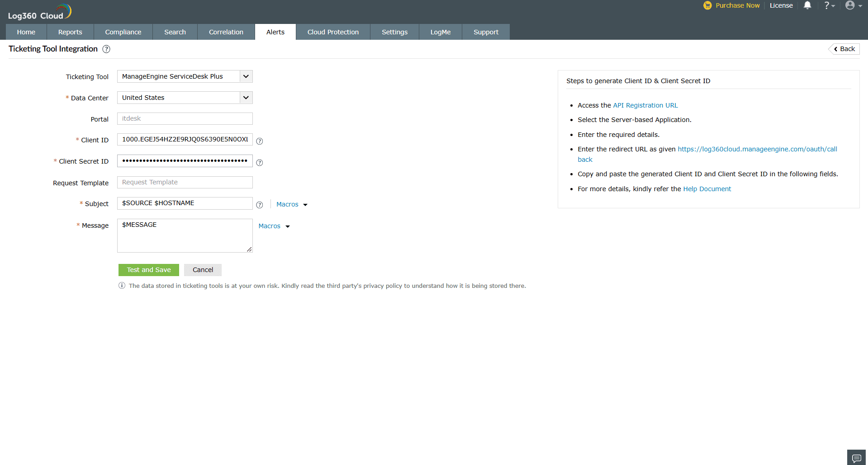Click the help question mark in the top bar
868x465 pixels.
827,5
